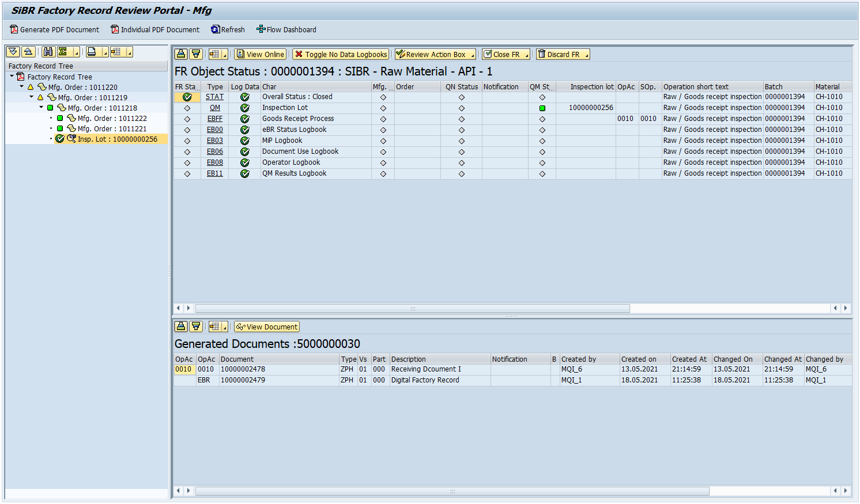This screenshot has width=860, height=504.
Task: Collapse Mfg. Order : 1011220 tree node
Action: 22,87
